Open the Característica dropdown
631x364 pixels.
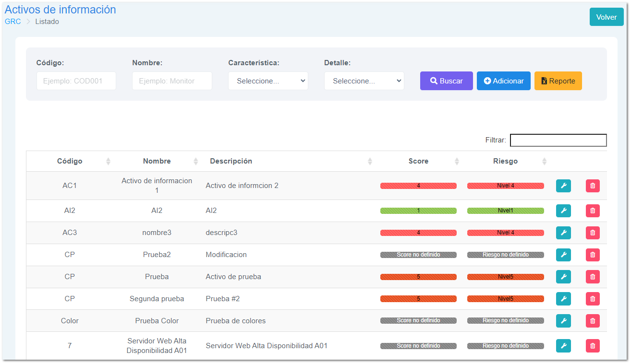click(268, 81)
